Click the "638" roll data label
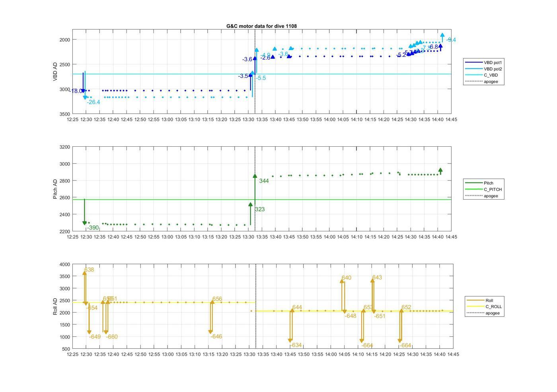The width and height of the screenshot is (557, 392). point(89,270)
